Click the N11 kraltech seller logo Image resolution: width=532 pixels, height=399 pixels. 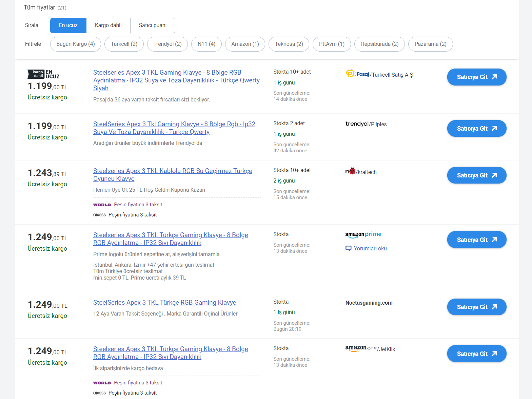(350, 171)
